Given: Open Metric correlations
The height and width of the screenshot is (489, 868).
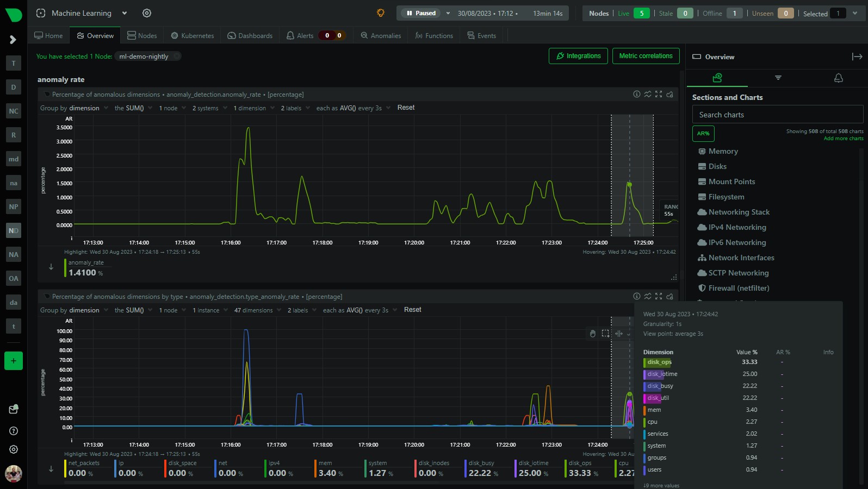Looking at the screenshot, I should pyautogui.click(x=646, y=56).
